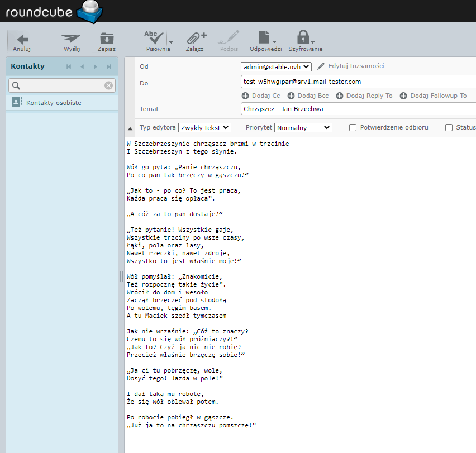The height and width of the screenshot is (453, 476).
Task: Add a Dodaj Bcc recipient field
Action: coord(308,96)
